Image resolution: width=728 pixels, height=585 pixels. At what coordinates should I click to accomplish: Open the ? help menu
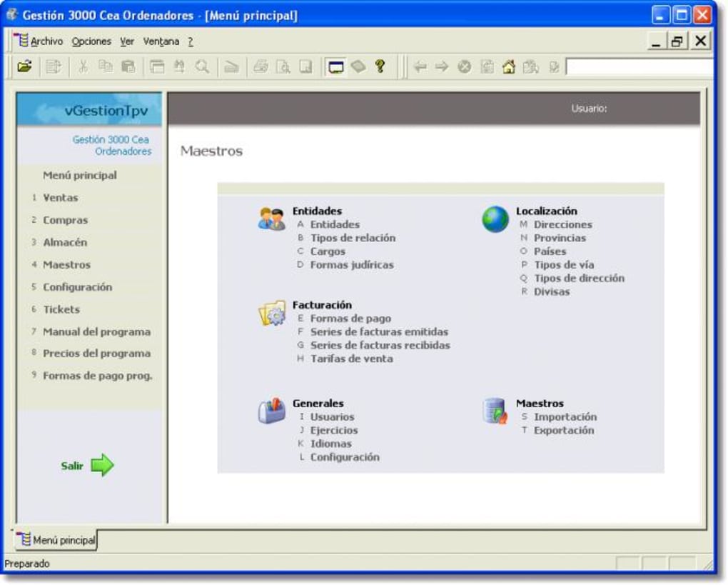(191, 41)
